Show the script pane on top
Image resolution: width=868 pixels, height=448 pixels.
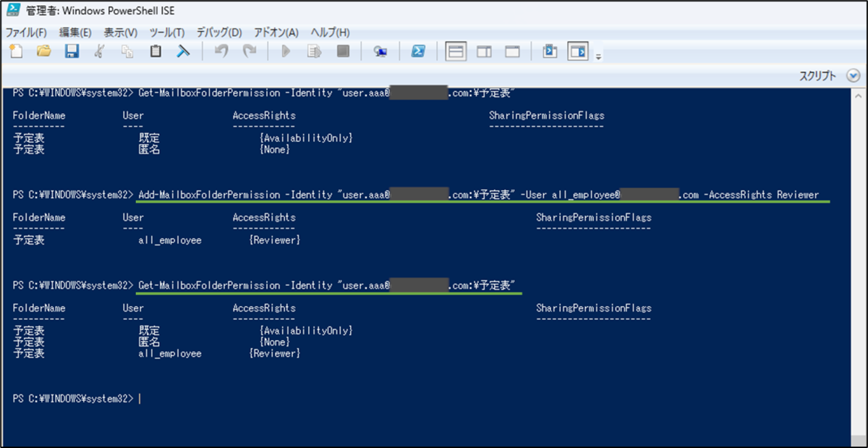click(455, 51)
